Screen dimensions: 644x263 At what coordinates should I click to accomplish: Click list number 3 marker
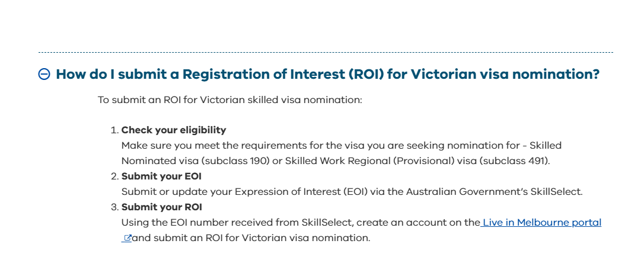[x=114, y=207]
